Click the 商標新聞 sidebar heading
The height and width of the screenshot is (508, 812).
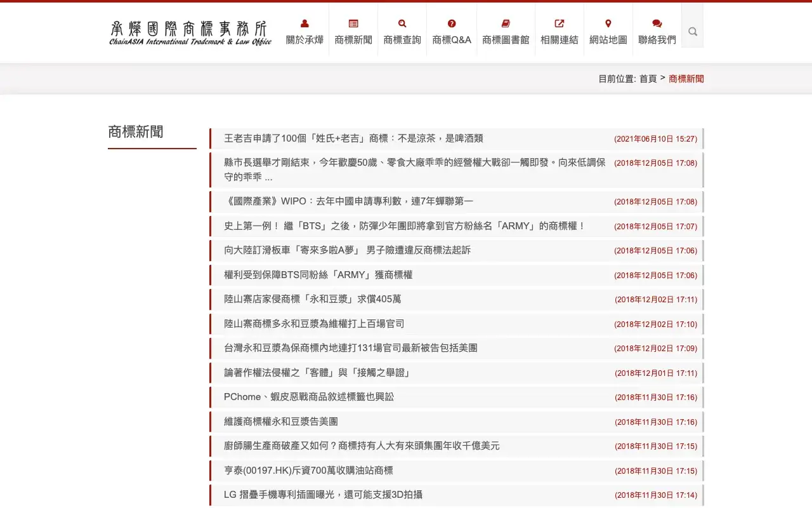(x=136, y=131)
